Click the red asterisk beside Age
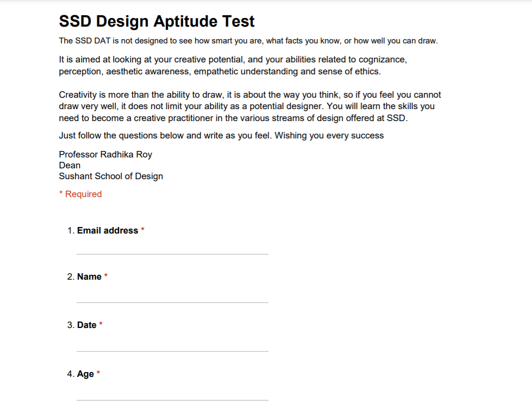 click(x=98, y=373)
